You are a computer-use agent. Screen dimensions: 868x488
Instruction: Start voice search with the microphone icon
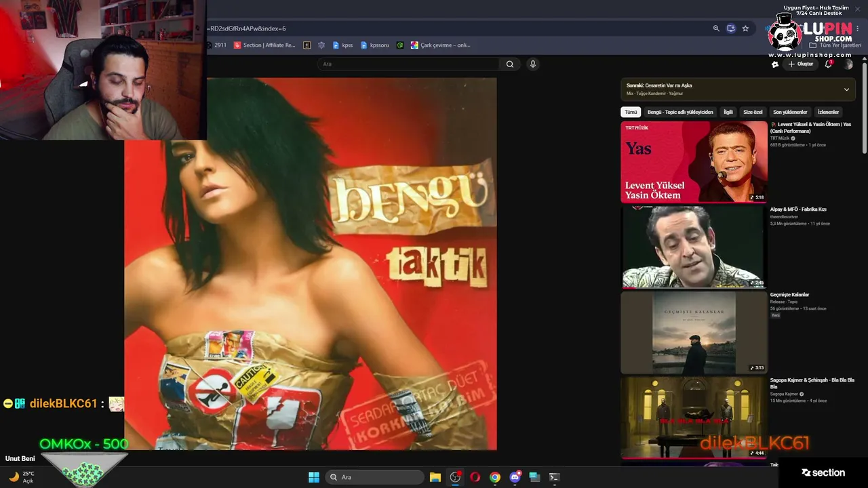(x=533, y=64)
